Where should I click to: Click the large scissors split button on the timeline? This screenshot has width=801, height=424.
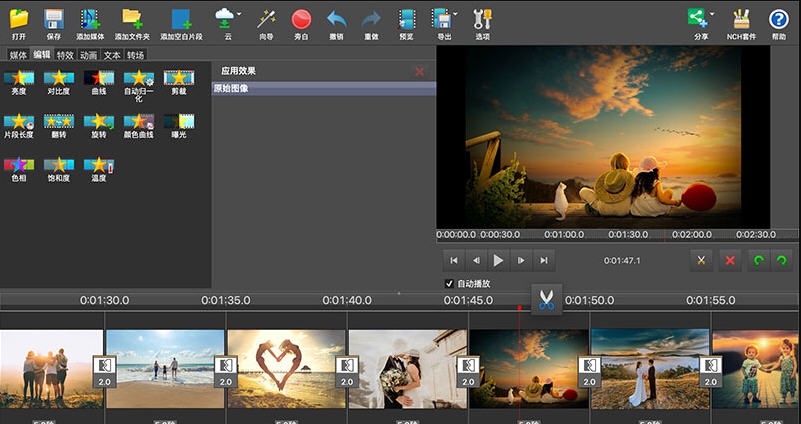(547, 299)
